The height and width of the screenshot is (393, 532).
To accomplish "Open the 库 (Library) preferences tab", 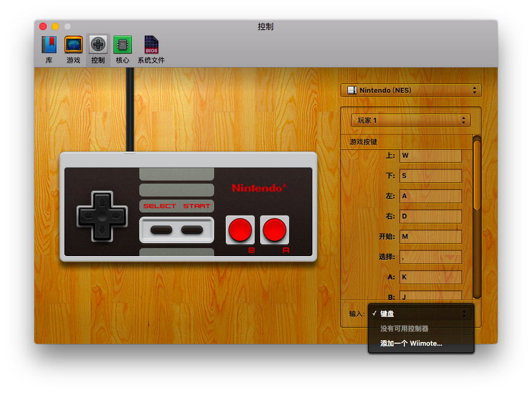I will click(49, 50).
